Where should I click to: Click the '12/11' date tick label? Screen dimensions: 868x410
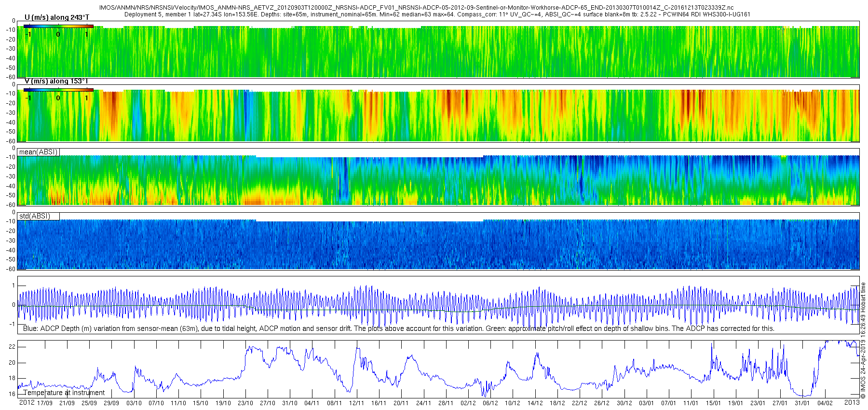click(357, 403)
